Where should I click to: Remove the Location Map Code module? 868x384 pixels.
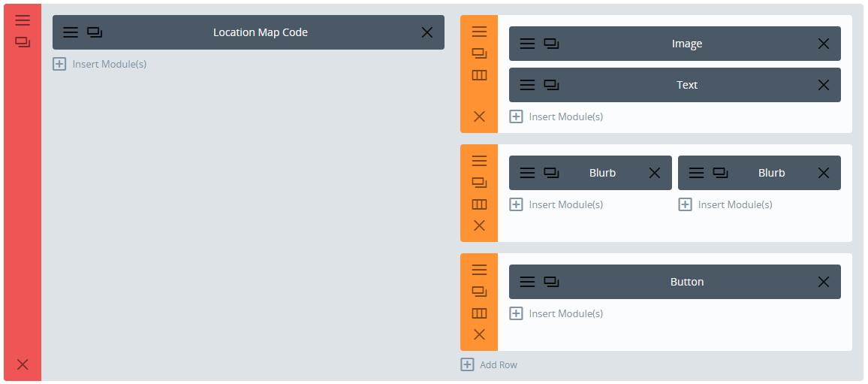(x=427, y=32)
